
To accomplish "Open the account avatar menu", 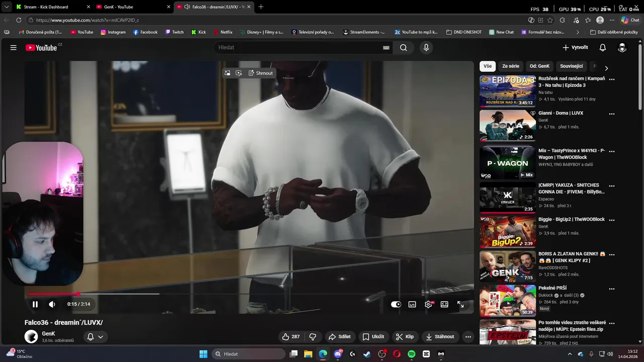I will (x=622, y=48).
